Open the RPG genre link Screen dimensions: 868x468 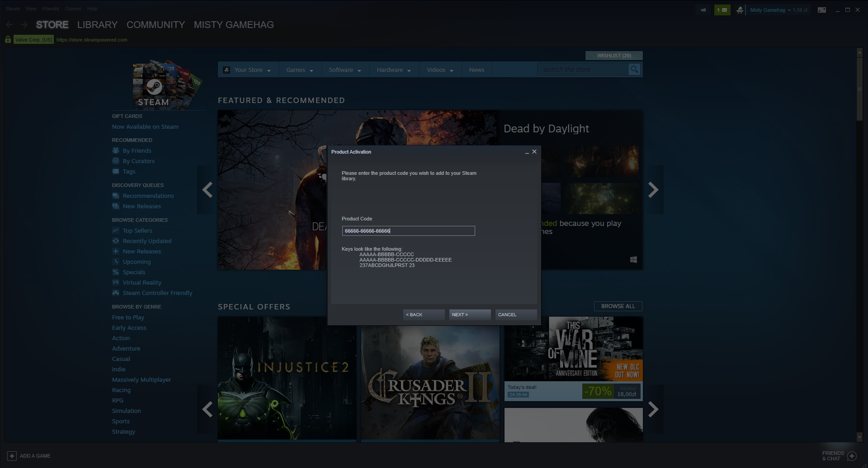click(118, 401)
